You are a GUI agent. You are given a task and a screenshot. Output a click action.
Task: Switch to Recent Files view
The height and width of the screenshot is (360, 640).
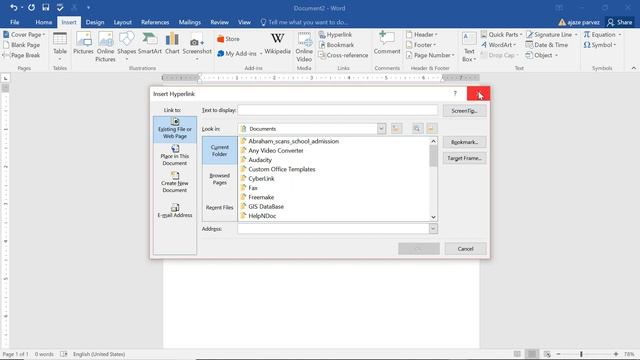click(220, 207)
